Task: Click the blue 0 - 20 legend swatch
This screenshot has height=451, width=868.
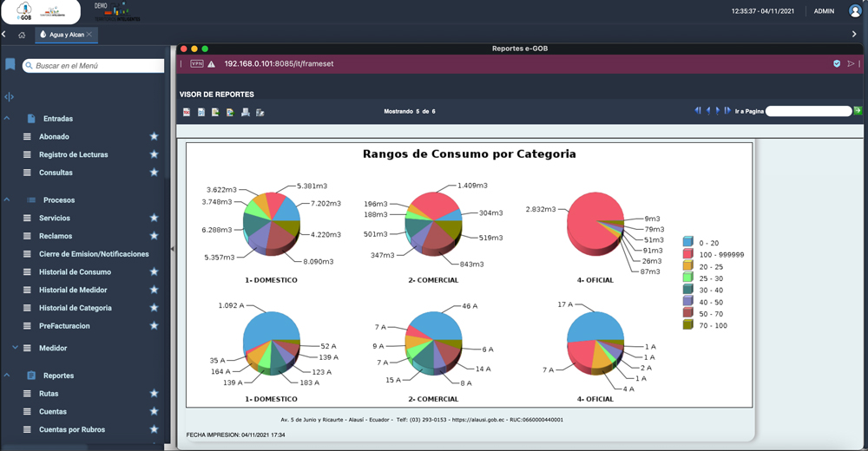Action: point(687,243)
